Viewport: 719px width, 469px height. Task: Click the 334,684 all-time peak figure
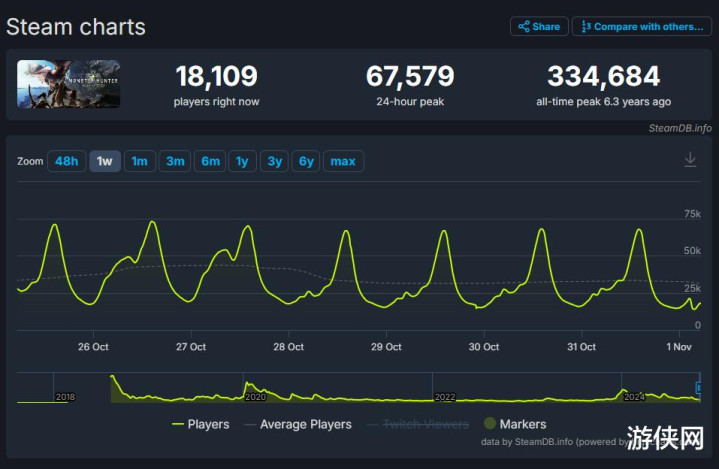[603, 76]
